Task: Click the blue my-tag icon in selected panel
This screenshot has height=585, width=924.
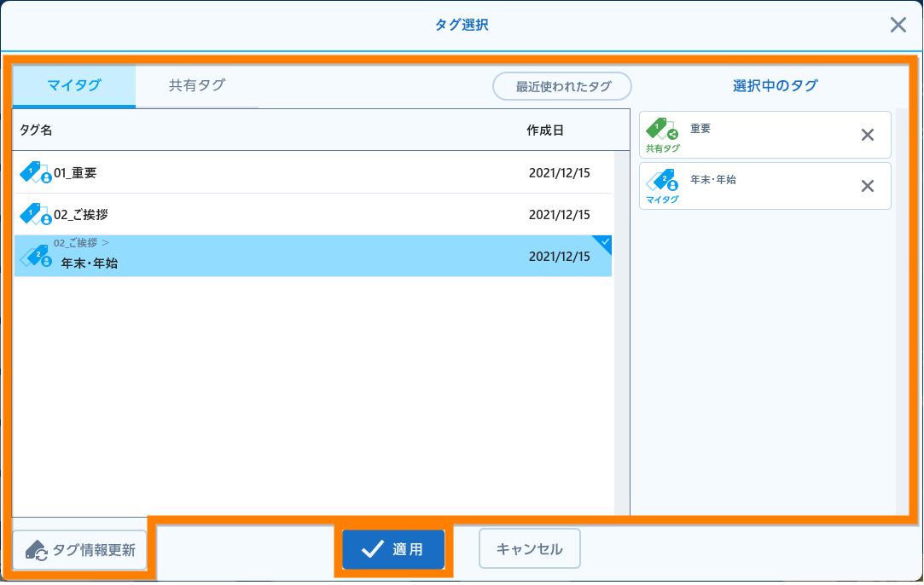Action: coord(661,181)
